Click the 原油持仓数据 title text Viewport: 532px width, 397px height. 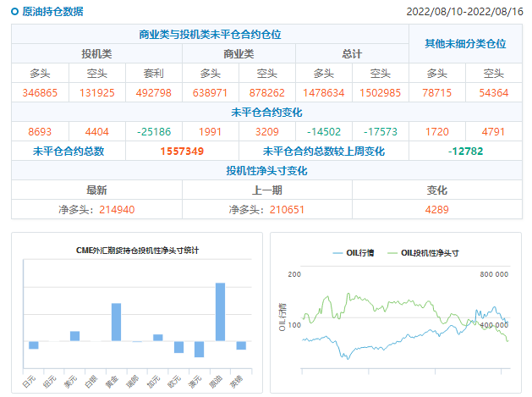tap(52, 13)
